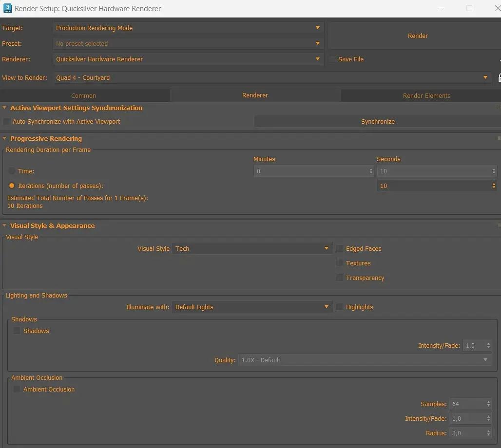Click the Seconds spinner arrows

[494, 171]
